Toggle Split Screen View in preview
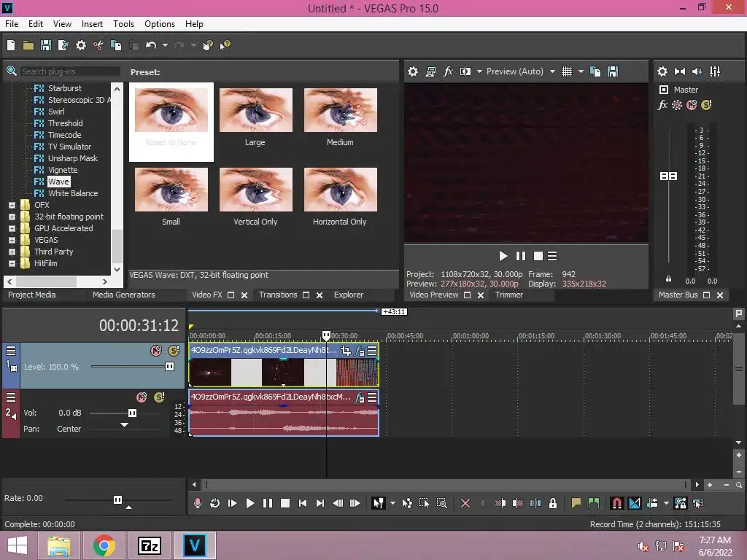This screenshot has height=560, width=747. pos(465,71)
